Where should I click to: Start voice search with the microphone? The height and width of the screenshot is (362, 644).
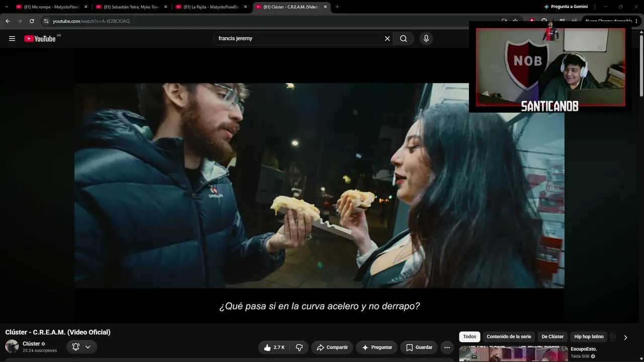426,39
